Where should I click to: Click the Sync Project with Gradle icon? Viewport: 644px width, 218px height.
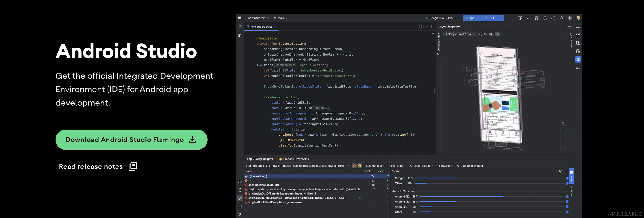tap(553, 18)
